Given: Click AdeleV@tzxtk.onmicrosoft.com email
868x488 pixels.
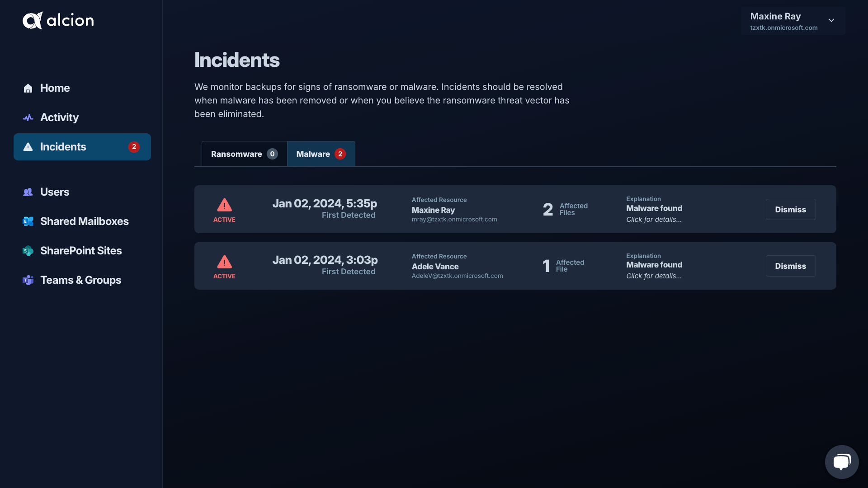Looking at the screenshot, I should [x=457, y=276].
